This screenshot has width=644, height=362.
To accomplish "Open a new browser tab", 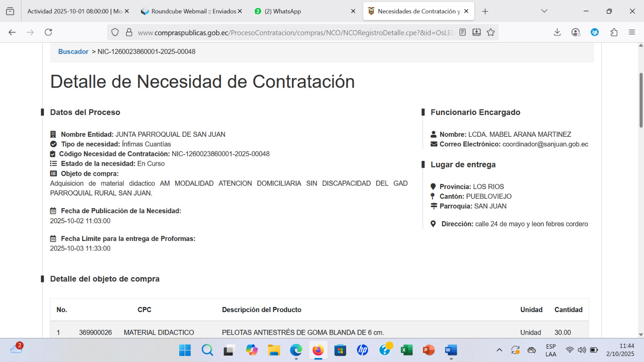I will 485,11.
